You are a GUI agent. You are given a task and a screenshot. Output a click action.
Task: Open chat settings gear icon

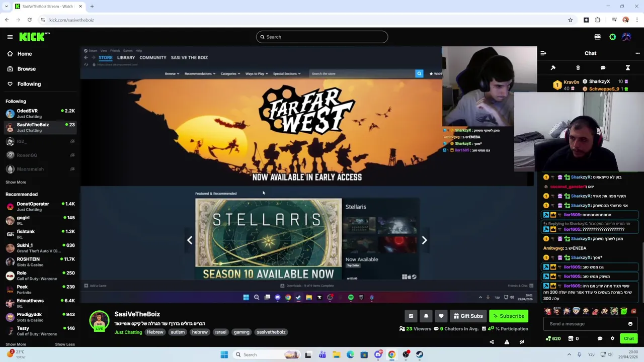(612, 338)
